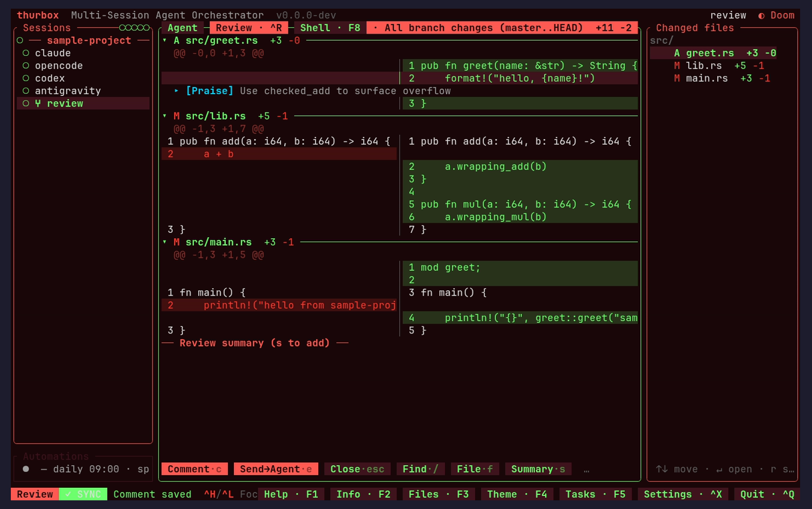Viewport: 812px width, 509px height.
Task: Open Info F2 in status bar
Action: coord(363,494)
